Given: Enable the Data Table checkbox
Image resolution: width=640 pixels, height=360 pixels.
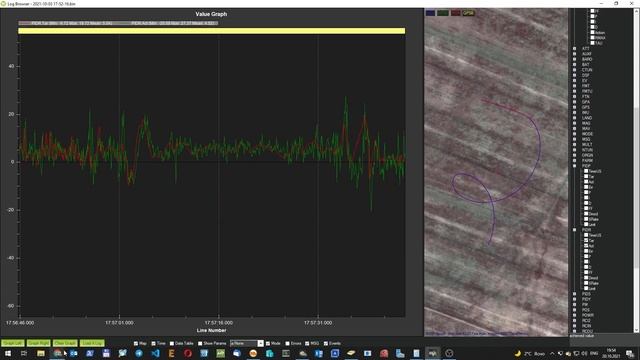Looking at the screenshot, I should (172, 343).
